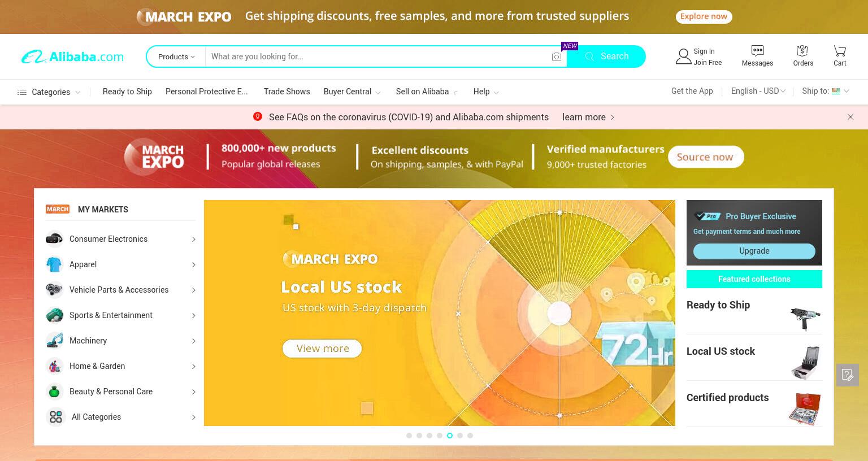
Task: Open image search camera icon
Action: click(557, 56)
